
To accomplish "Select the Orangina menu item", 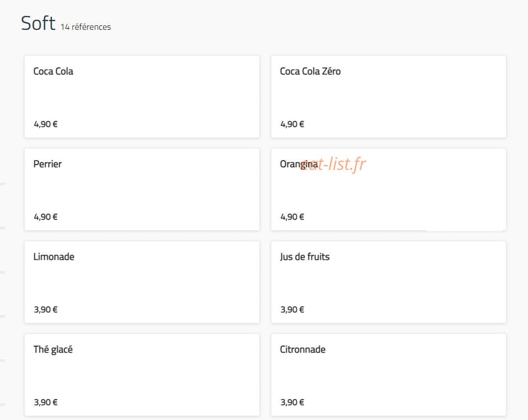I will pos(388,189).
